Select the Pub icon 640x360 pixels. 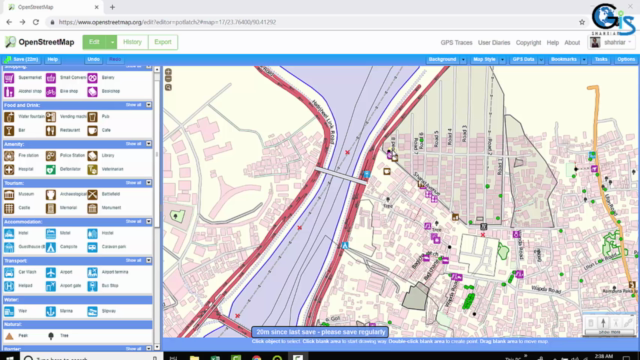pos(92,117)
